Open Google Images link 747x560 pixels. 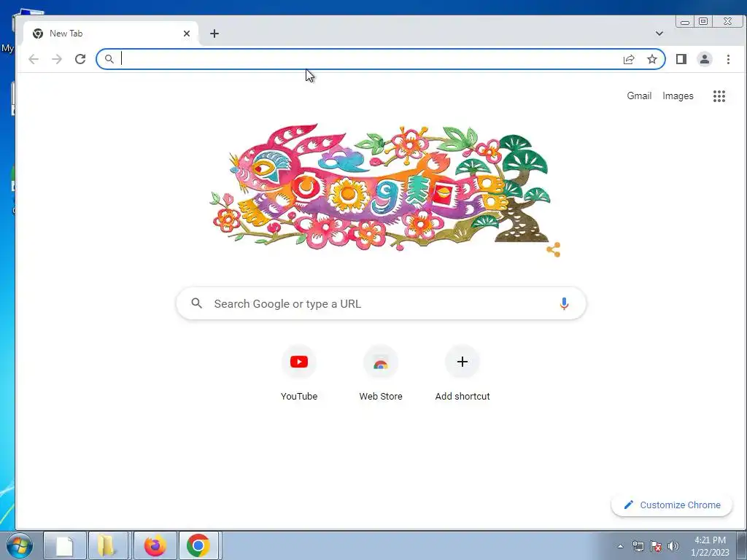coord(678,96)
